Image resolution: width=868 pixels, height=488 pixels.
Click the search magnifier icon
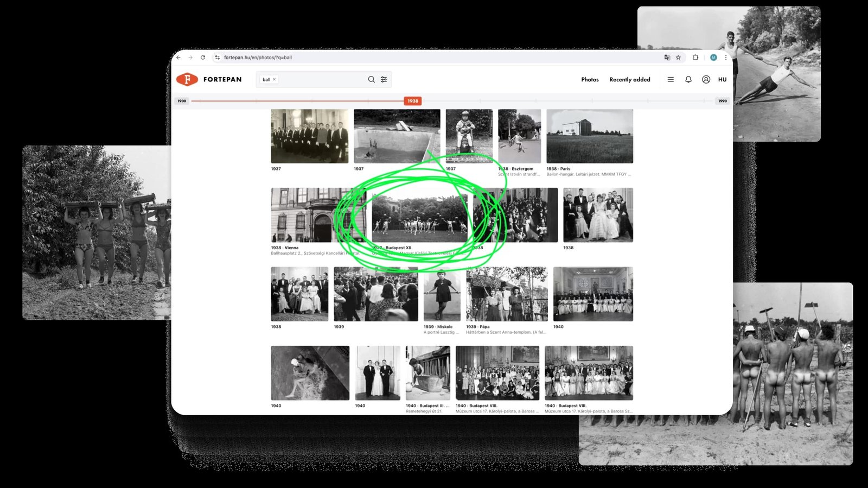(x=371, y=79)
